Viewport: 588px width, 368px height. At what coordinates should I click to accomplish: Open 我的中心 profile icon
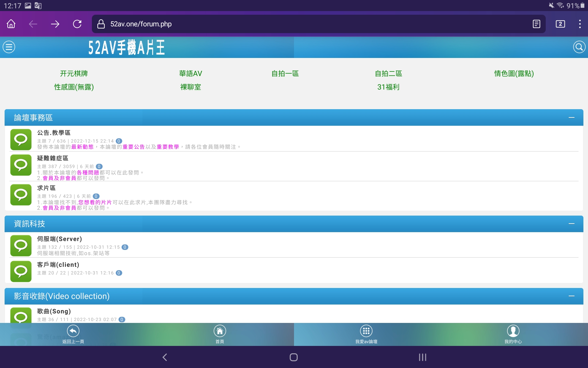pyautogui.click(x=513, y=331)
